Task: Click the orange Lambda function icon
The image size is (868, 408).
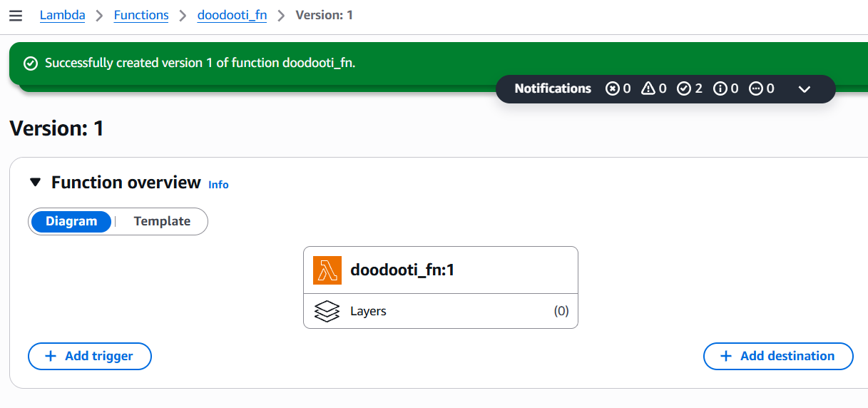Action: (327, 270)
